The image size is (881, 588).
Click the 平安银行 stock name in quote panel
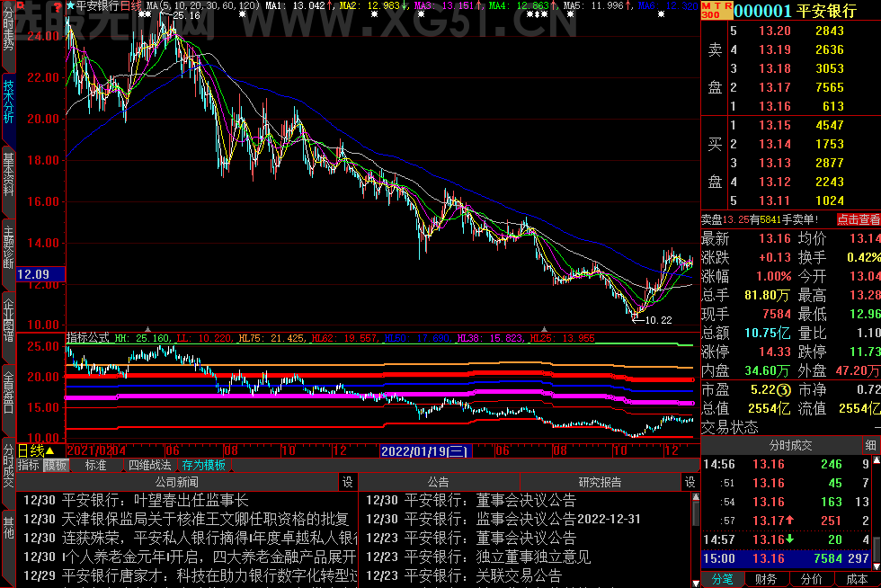827,10
